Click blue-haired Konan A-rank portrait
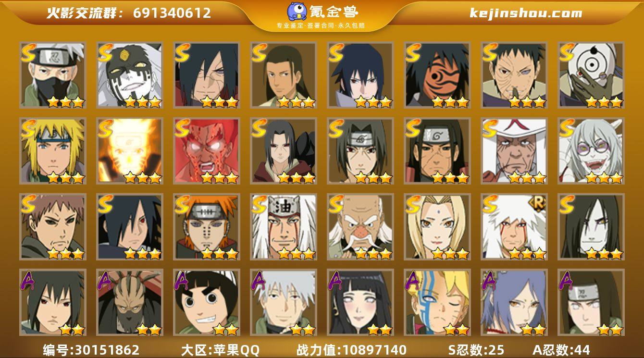 (x=514, y=302)
